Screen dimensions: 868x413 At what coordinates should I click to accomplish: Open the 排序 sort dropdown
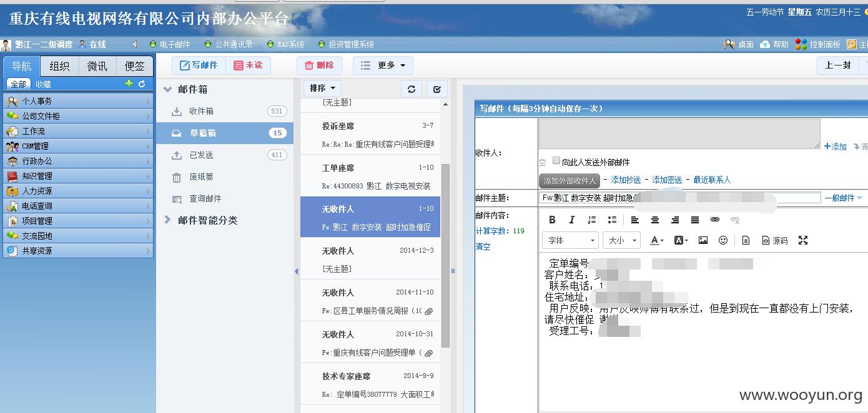[322, 89]
